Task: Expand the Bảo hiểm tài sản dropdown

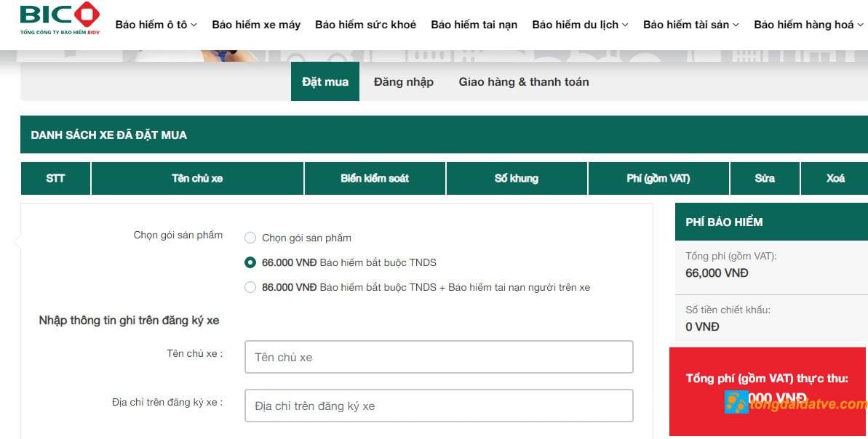Action: pyautogui.click(x=691, y=25)
